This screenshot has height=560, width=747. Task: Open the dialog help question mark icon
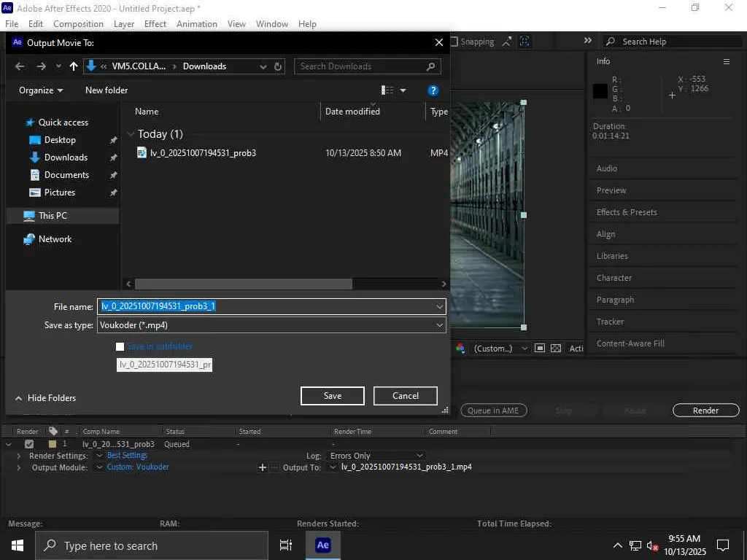(x=433, y=90)
